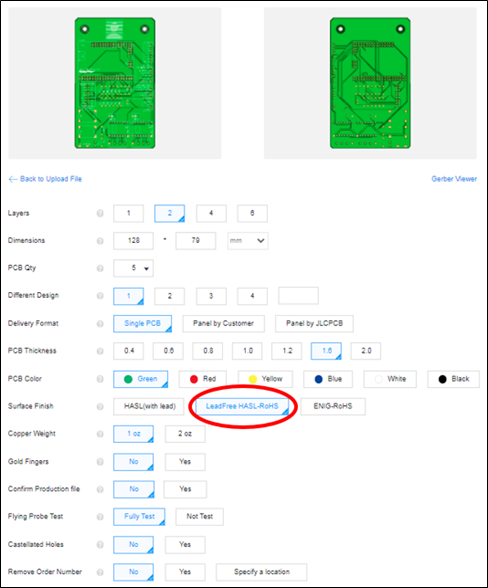Image resolution: width=488 pixels, height=588 pixels.
Task: Set PCB thickness to 1.2
Action: pyautogui.click(x=287, y=351)
